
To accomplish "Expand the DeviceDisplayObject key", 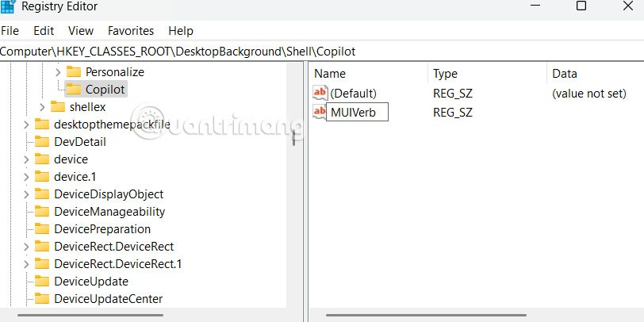I will 26,194.
